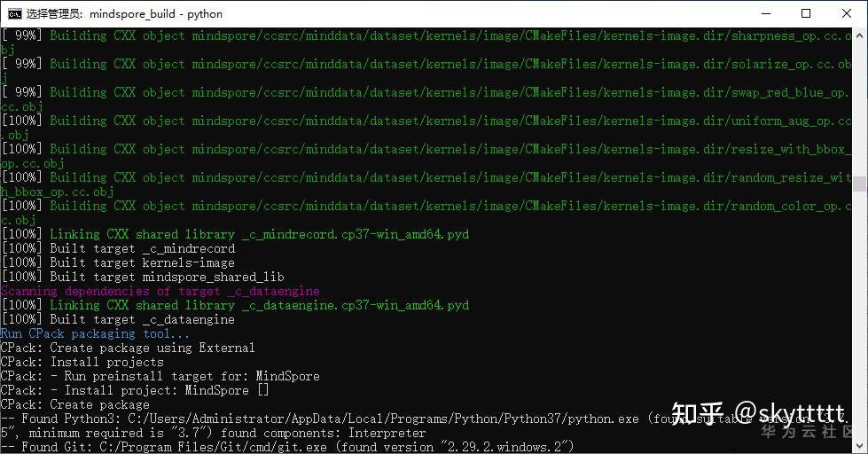Click the line building uniform_aug_op.cc.obj
Image resolution: width=868 pixels, height=454 pixels.
coord(426,128)
